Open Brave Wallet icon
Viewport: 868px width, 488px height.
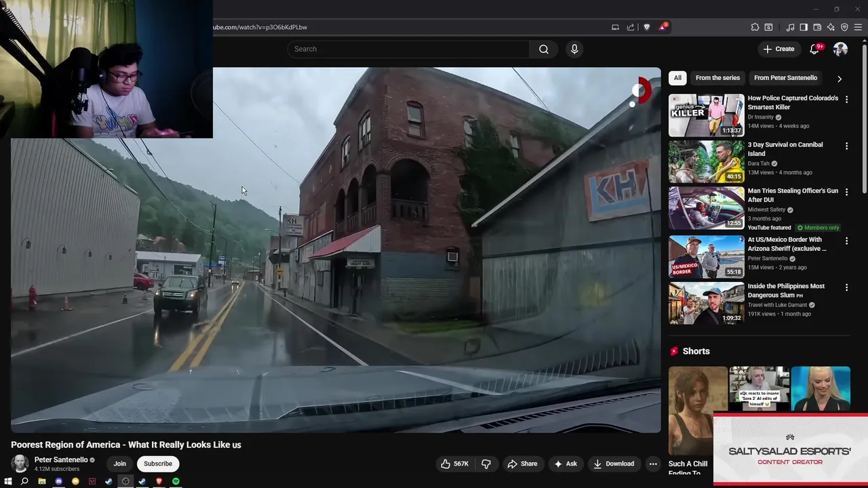(x=817, y=27)
